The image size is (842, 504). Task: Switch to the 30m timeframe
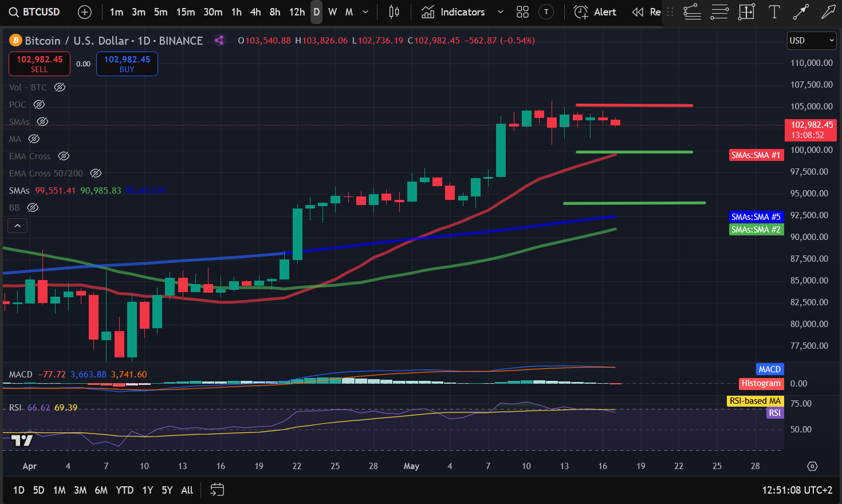coord(213,12)
